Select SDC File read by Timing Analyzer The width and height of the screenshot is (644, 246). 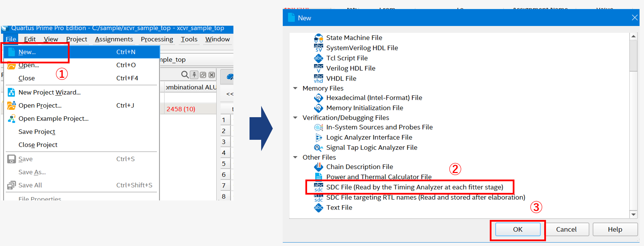click(414, 187)
